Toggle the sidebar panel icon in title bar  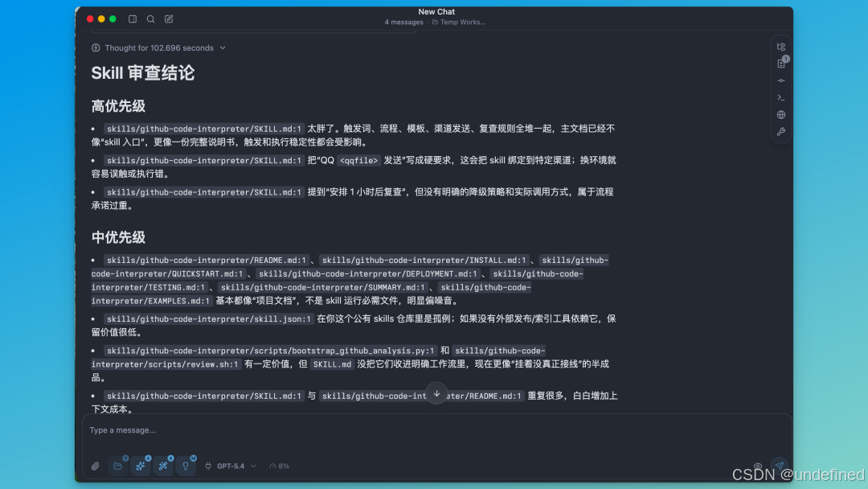133,18
